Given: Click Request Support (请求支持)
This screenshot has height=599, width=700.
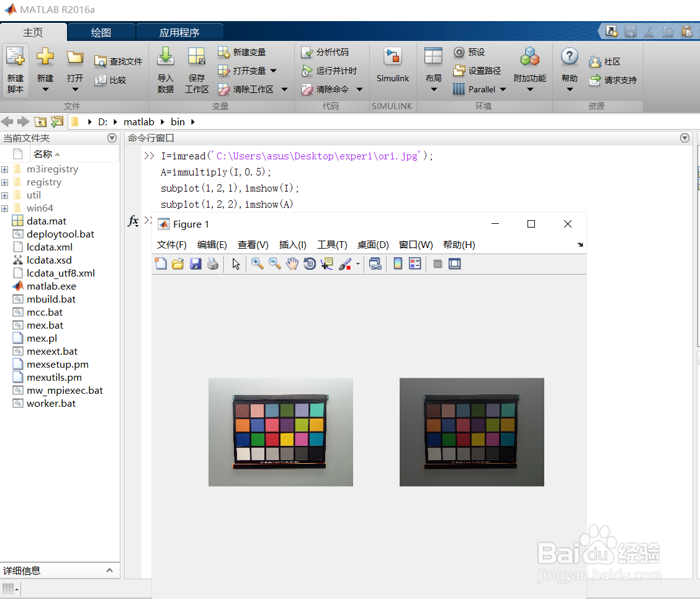Looking at the screenshot, I should 612,80.
